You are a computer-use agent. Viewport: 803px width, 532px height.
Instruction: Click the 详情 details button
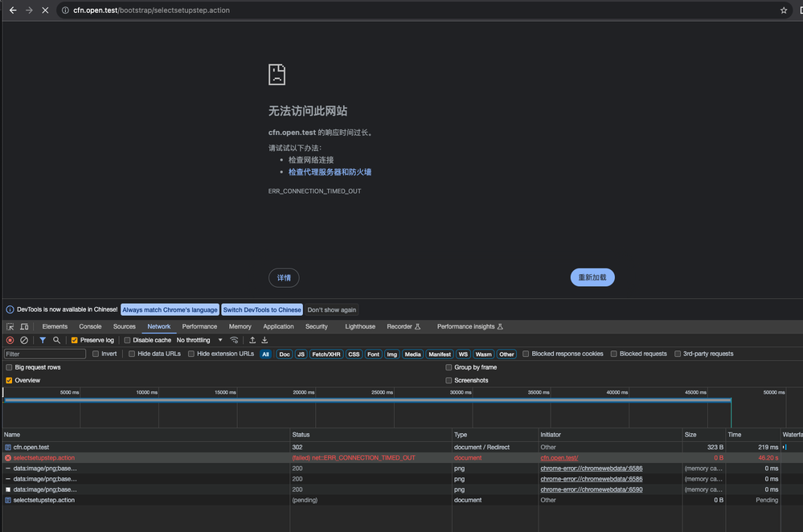[x=284, y=277]
